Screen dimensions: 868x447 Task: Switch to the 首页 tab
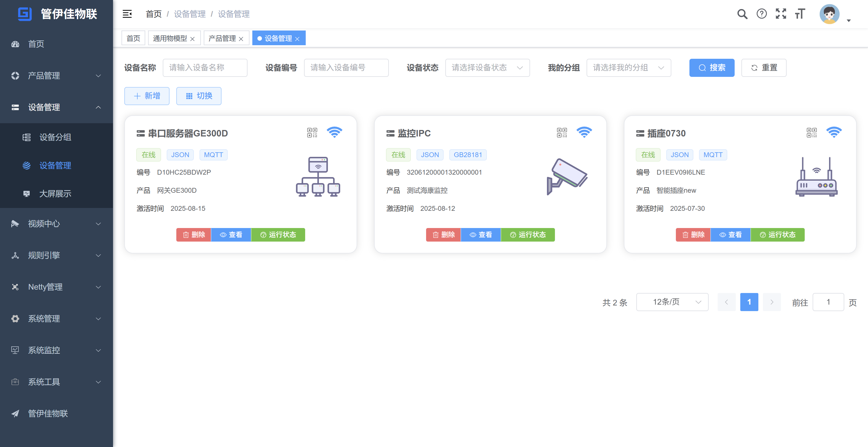click(133, 38)
